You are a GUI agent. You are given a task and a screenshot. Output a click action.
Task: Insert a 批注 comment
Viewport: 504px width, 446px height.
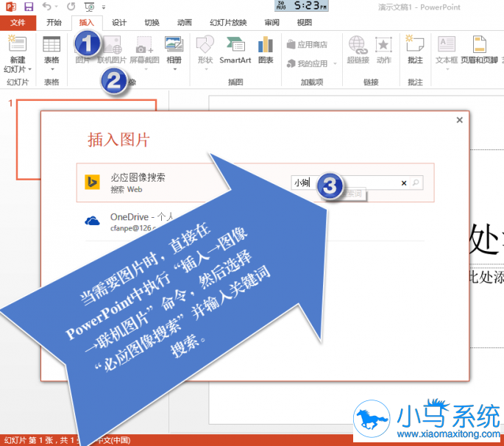click(x=415, y=49)
